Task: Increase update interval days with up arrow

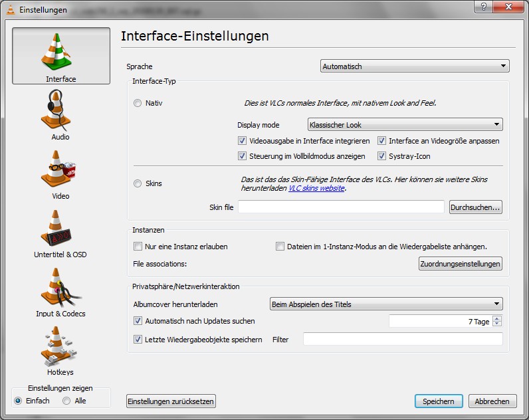Action: [x=497, y=318]
